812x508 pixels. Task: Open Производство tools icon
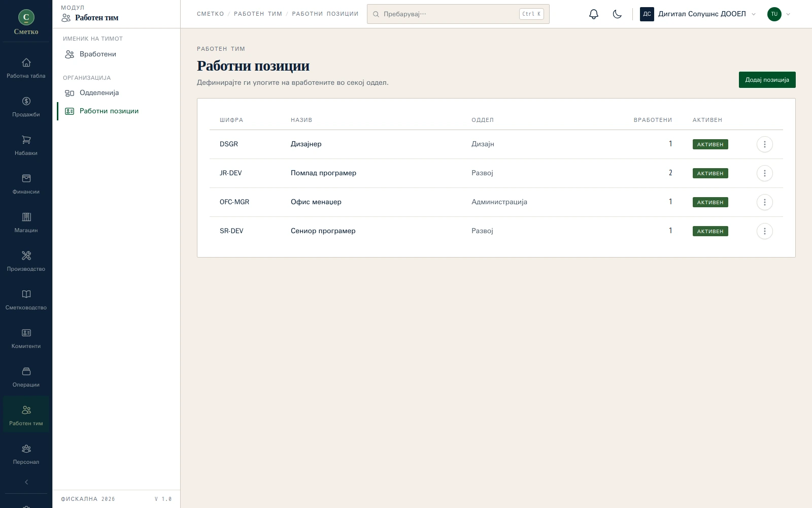coord(26,256)
